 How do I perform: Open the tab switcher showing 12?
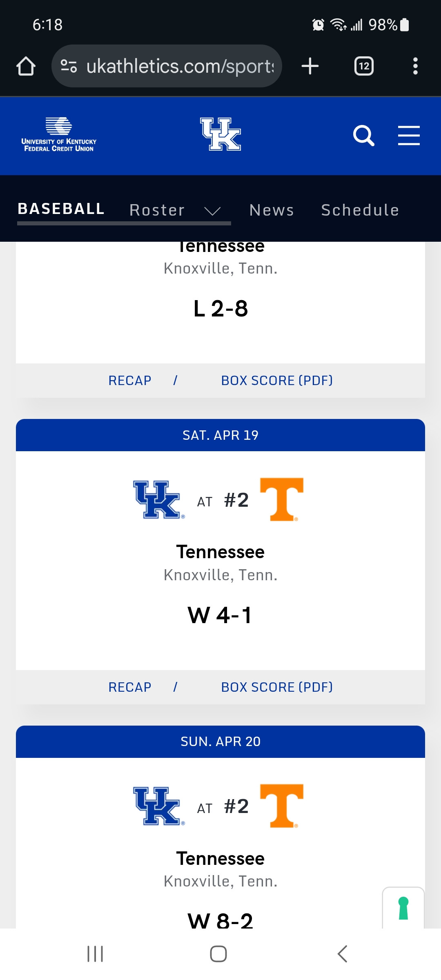coord(364,66)
